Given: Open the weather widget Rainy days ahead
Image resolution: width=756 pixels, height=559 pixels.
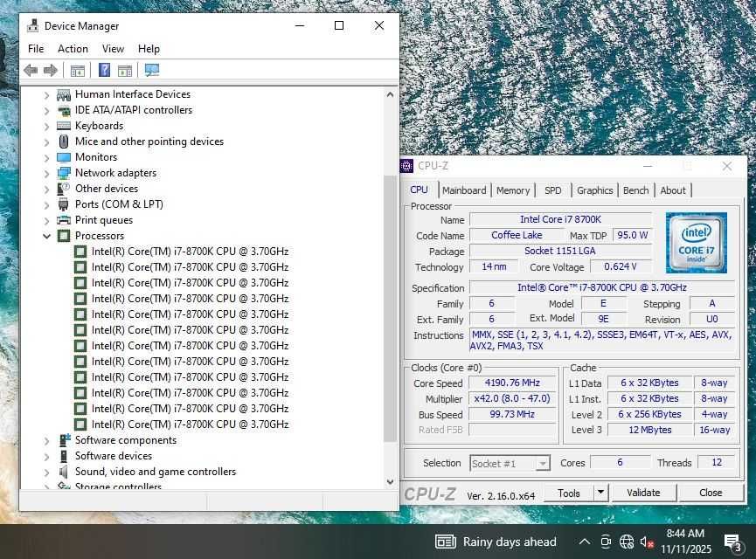Looking at the screenshot, I should (x=496, y=542).
